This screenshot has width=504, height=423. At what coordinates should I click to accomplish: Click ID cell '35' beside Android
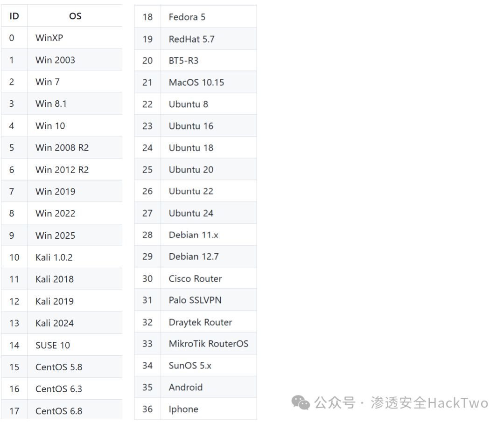(147, 388)
